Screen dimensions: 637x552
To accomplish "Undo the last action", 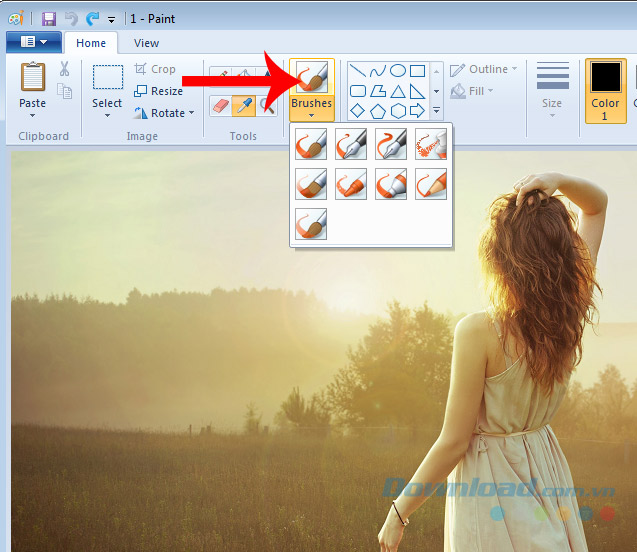I will click(x=71, y=19).
